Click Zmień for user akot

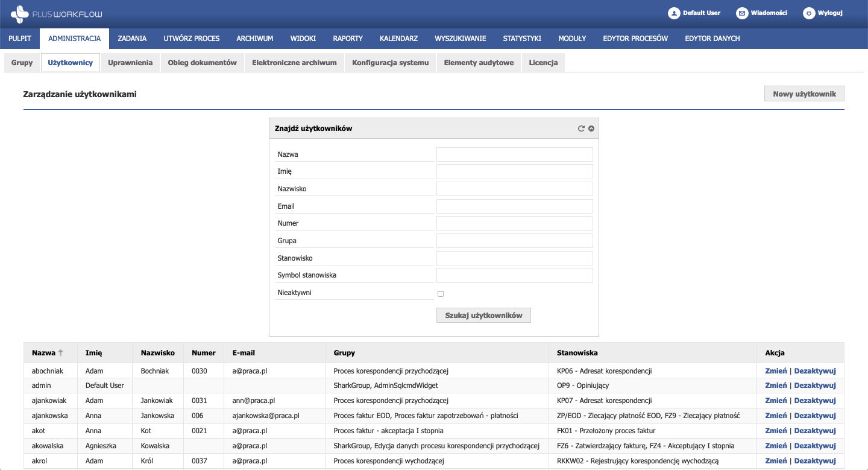click(776, 431)
